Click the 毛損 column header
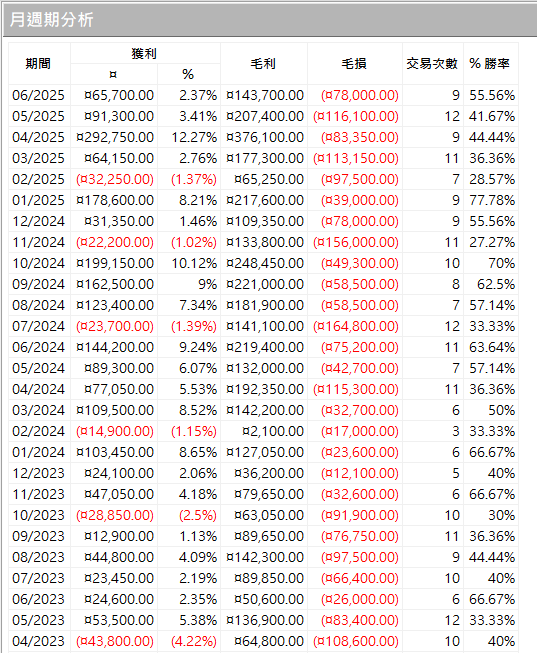This screenshot has height=653, width=537. point(355,64)
